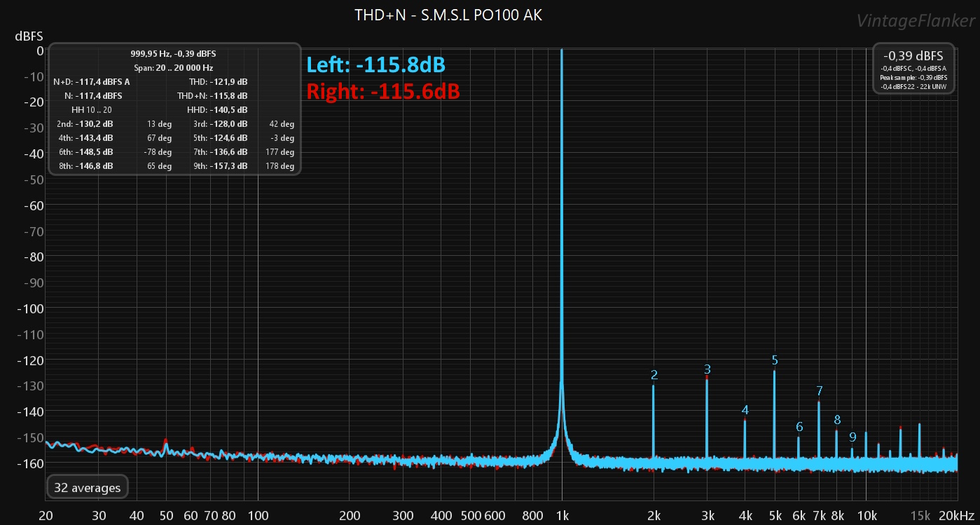980x525 pixels.
Task: Click the 500 tick on the frequency axis
Action: click(470, 516)
